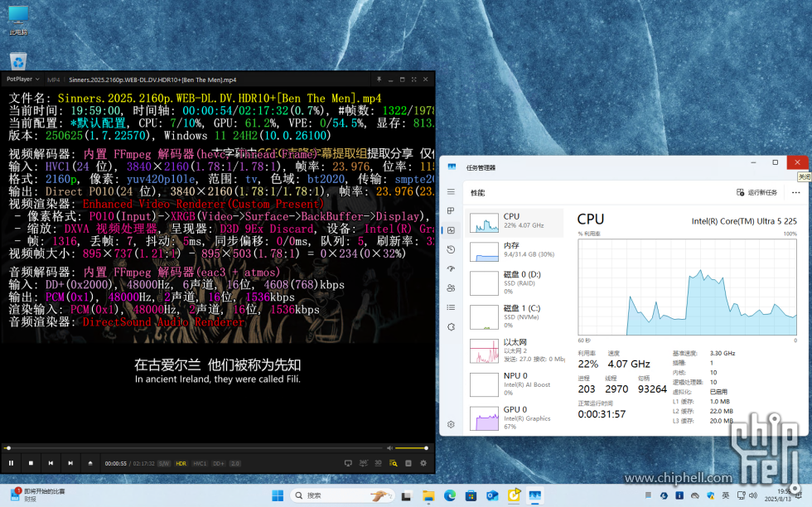This screenshot has width=812, height=507.
Task: Open This PC desktop icon
Action: (x=18, y=20)
